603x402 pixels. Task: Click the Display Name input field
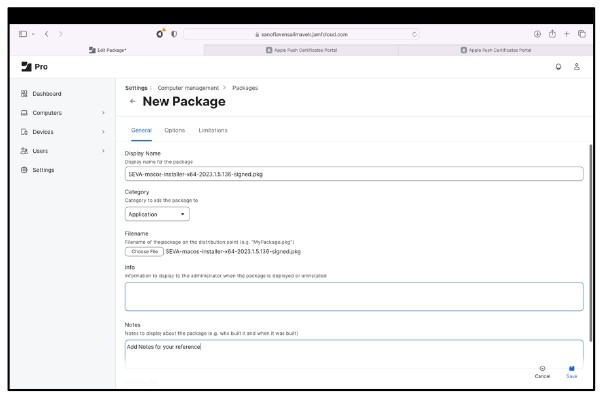(354, 174)
